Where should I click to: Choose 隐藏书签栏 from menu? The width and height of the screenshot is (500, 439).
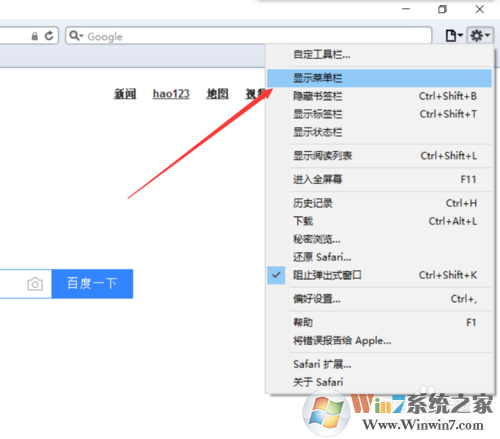(x=379, y=96)
